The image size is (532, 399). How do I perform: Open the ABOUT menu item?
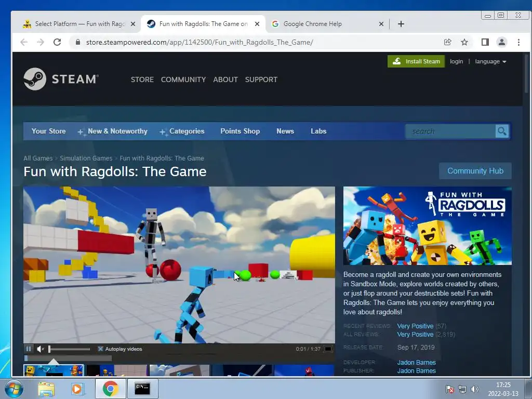coord(225,79)
